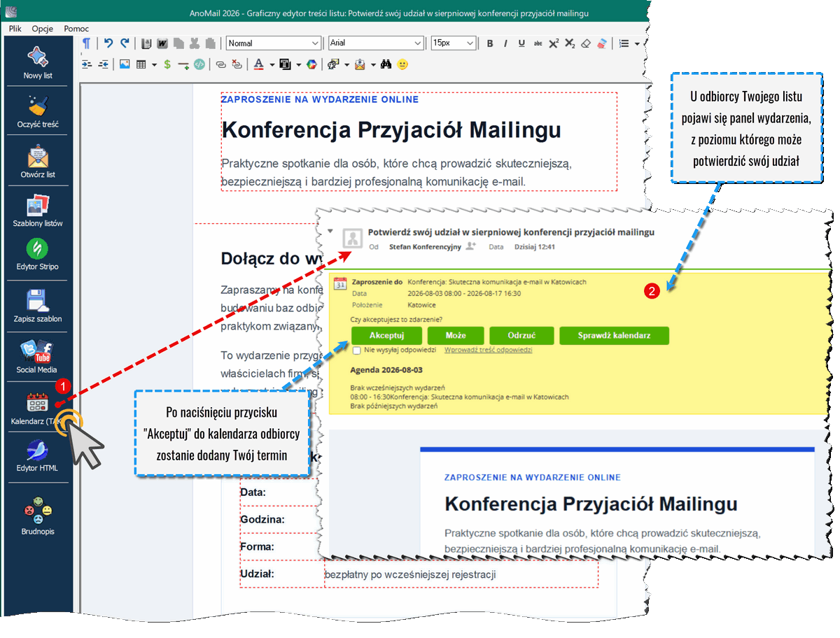Open the Pomoc menu
Screen dimensions: 840x638
76,29
